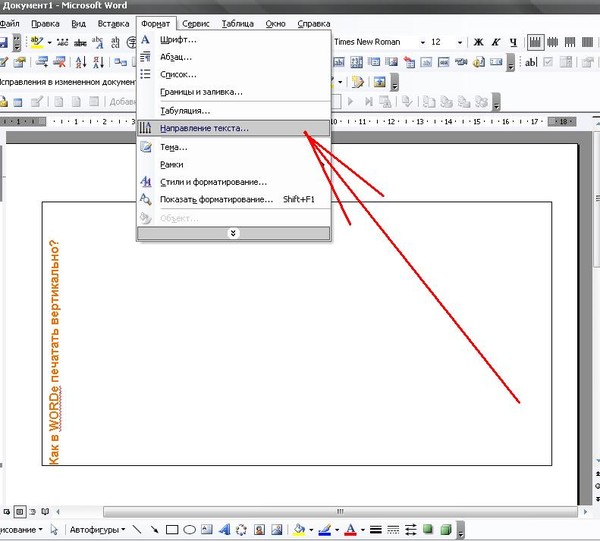Select the Arrow drawing tool
600x541 pixels.
tap(155, 530)
